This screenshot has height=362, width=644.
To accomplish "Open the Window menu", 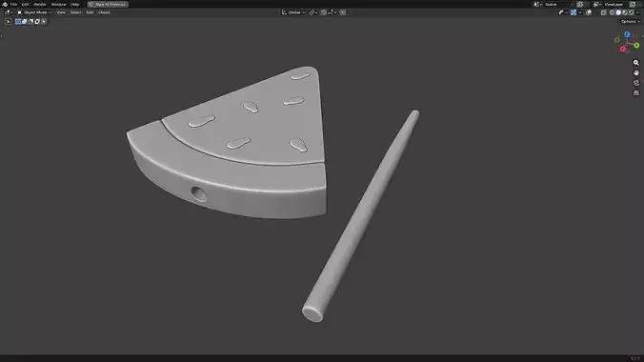I will 58,4.
